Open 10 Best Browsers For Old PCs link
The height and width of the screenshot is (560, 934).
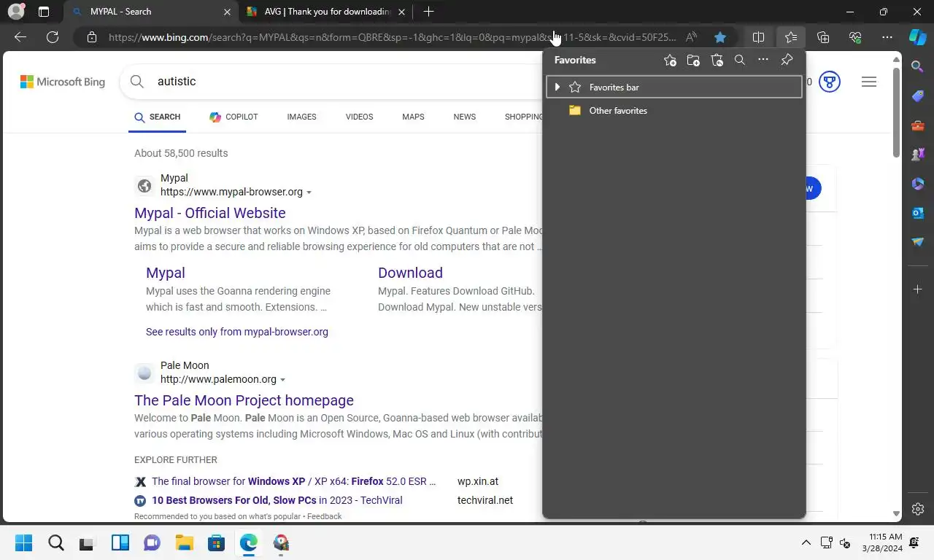click(x=277, y=500)
